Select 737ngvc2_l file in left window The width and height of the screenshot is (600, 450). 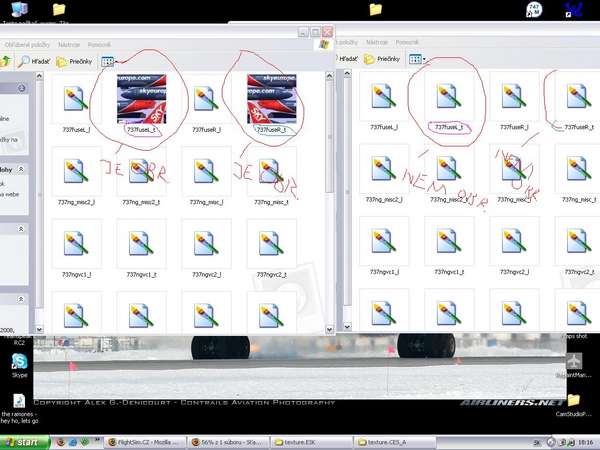[x=206, y=248]
